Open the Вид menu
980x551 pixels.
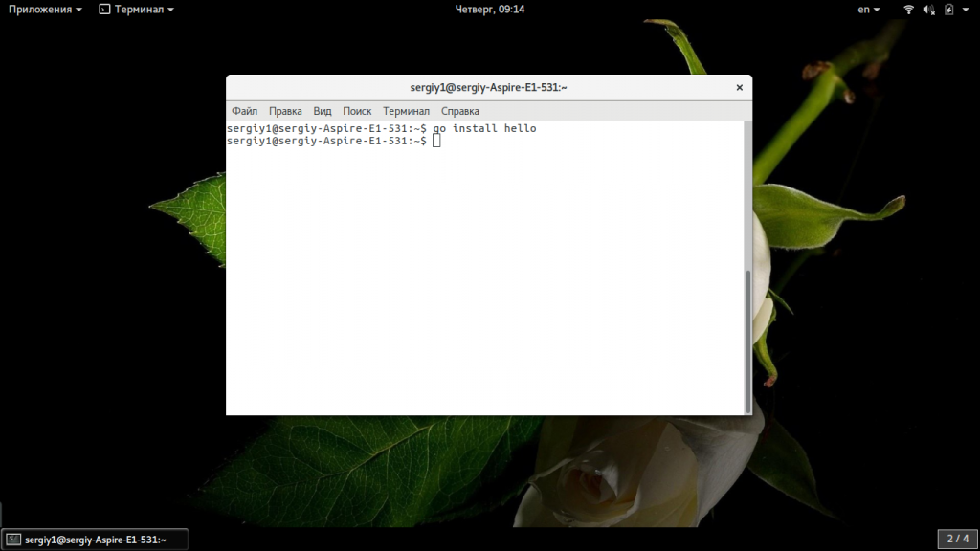(x=322, y=111)
